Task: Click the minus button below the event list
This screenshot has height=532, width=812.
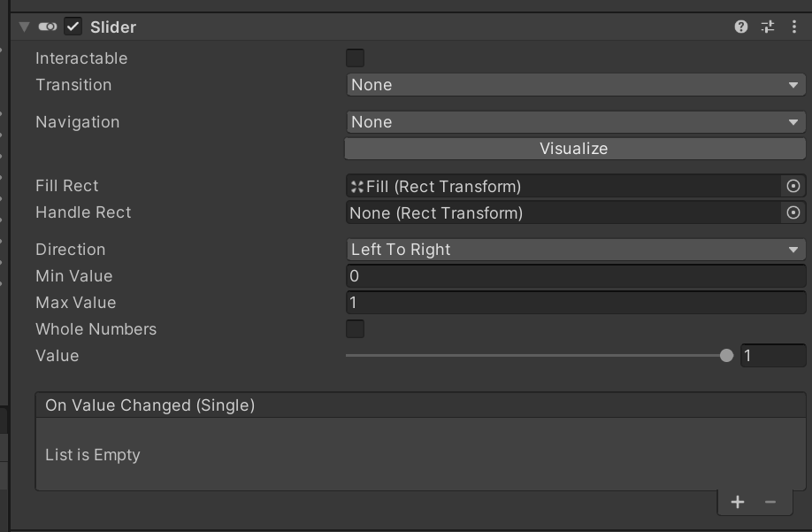Action: coord(769,501)
